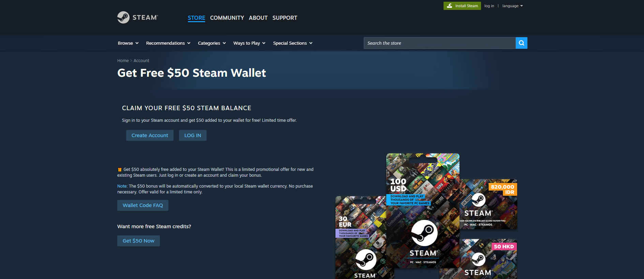Click the Home breadcrumb link
Viewport: 644px width, 279px height.
pyautogui.click(x=123, y=61)
